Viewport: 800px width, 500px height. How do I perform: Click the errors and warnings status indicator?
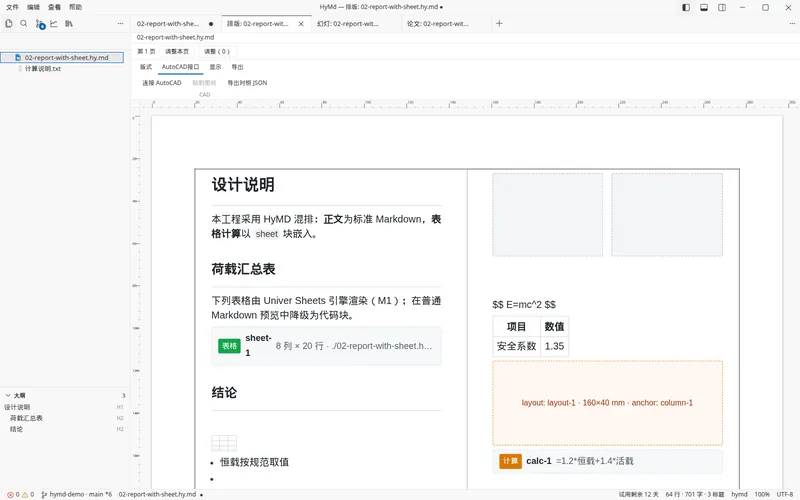coord(20,494)
